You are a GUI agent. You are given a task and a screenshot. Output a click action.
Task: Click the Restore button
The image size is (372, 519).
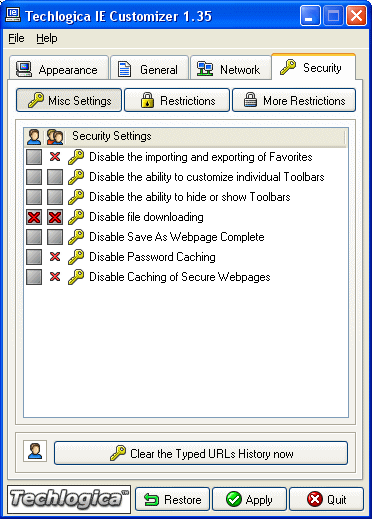172,499
